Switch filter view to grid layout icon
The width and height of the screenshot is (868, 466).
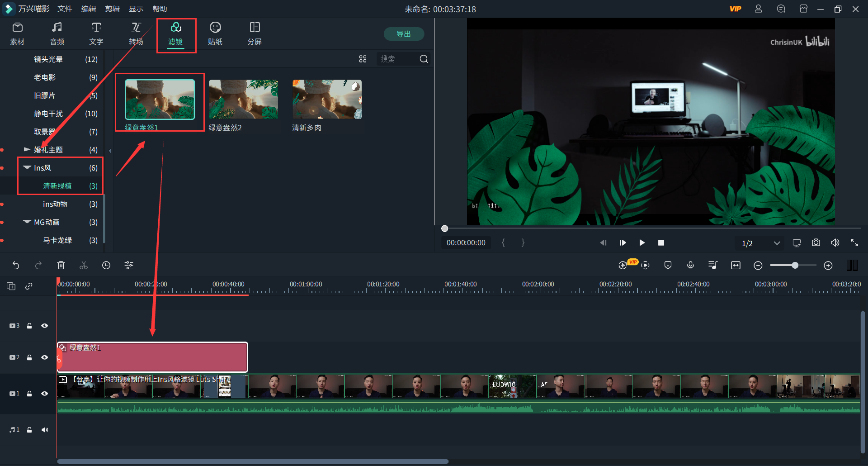[x=363, y=59]
